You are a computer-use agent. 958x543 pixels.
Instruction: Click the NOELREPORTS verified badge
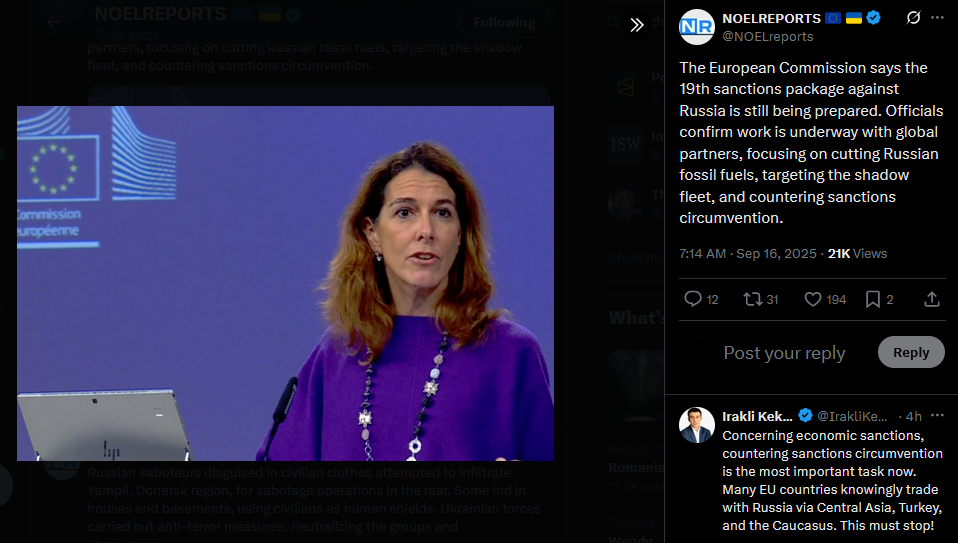pos(874,18)
